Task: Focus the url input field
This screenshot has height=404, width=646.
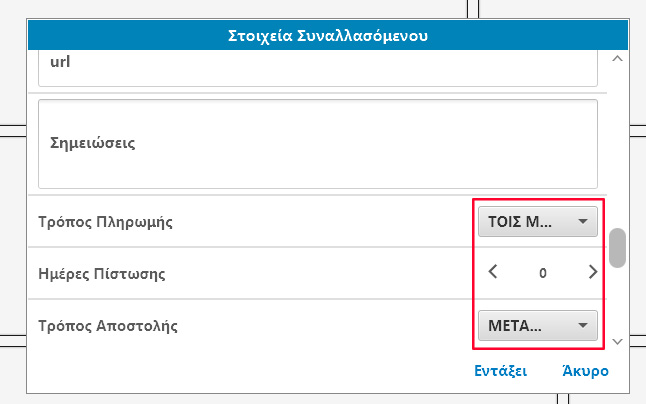Action: [x=318, y=66]
